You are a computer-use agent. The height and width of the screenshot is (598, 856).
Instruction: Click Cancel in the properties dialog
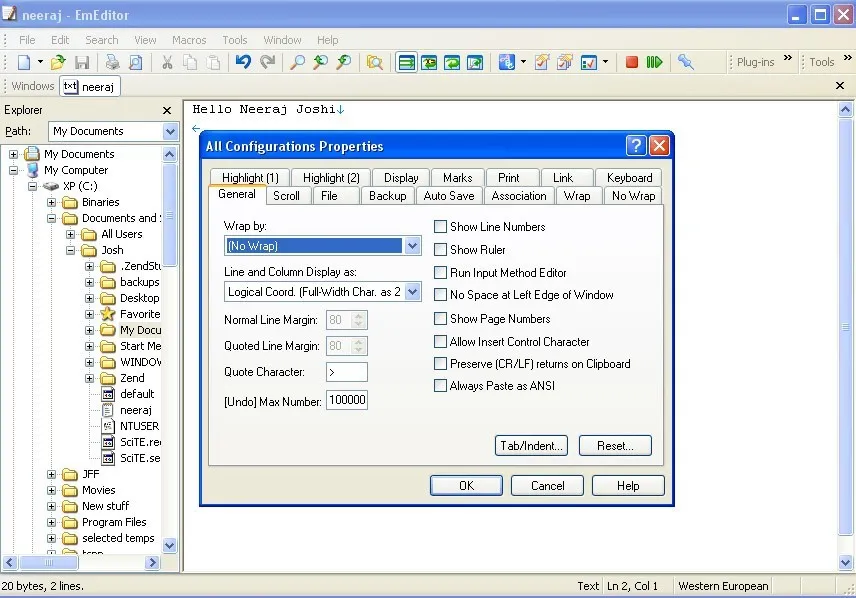[x=548, y=485]
